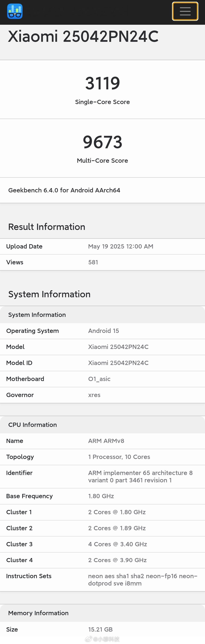Select the ARM implementer 65 identifier text
Viewport: 205px width, 644px height.
[x=140, y=477]
